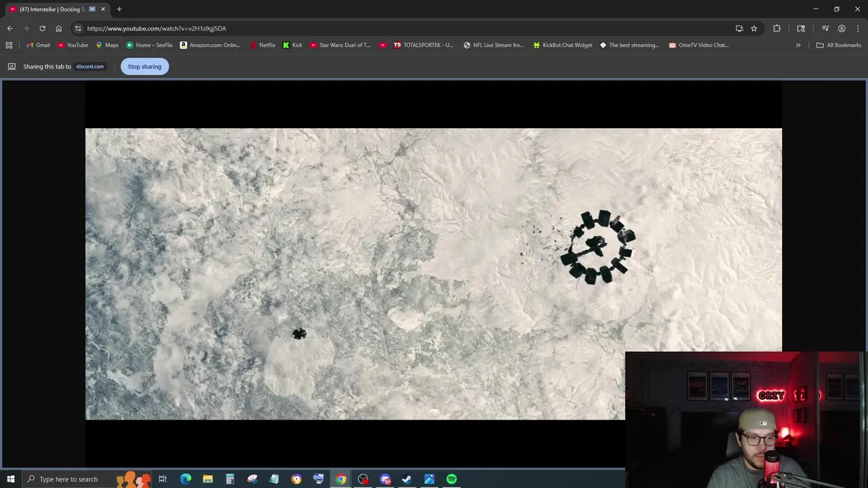This screenshot has height=488, width=868.
Task: Open Steam from the taskbar
Action: pyautogui.click(x=407, y=479)
